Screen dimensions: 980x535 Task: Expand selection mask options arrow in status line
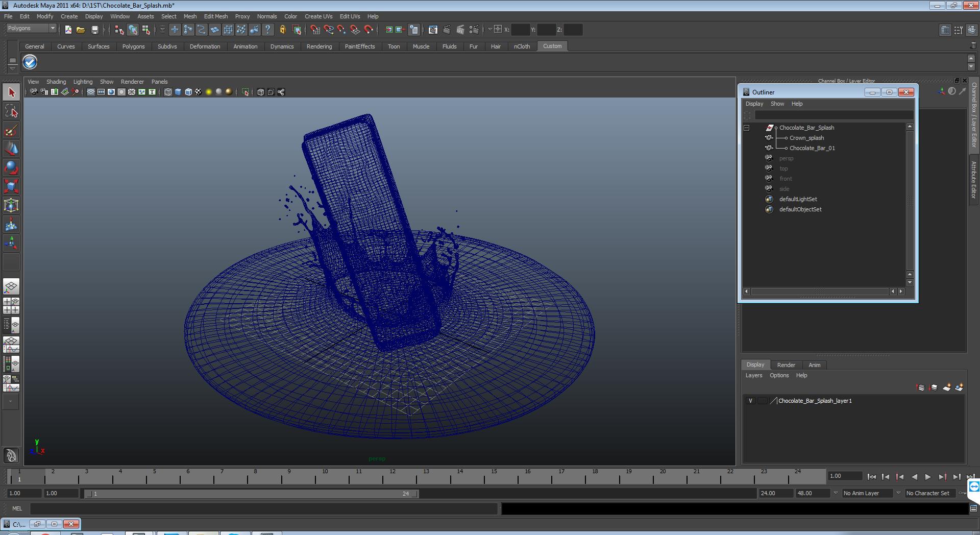tap(162, 30)
